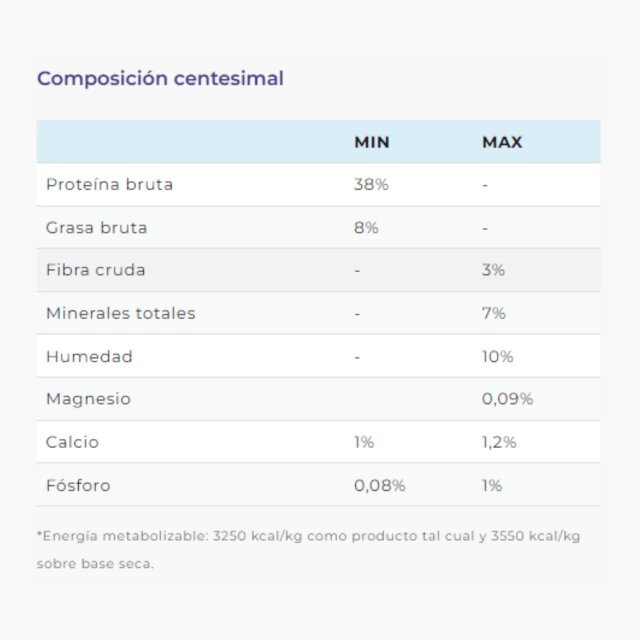Image resolution: width=640 pixels, height=640 pixels.
Task: Select the 3% fiber maximum value
Action: 493,270
